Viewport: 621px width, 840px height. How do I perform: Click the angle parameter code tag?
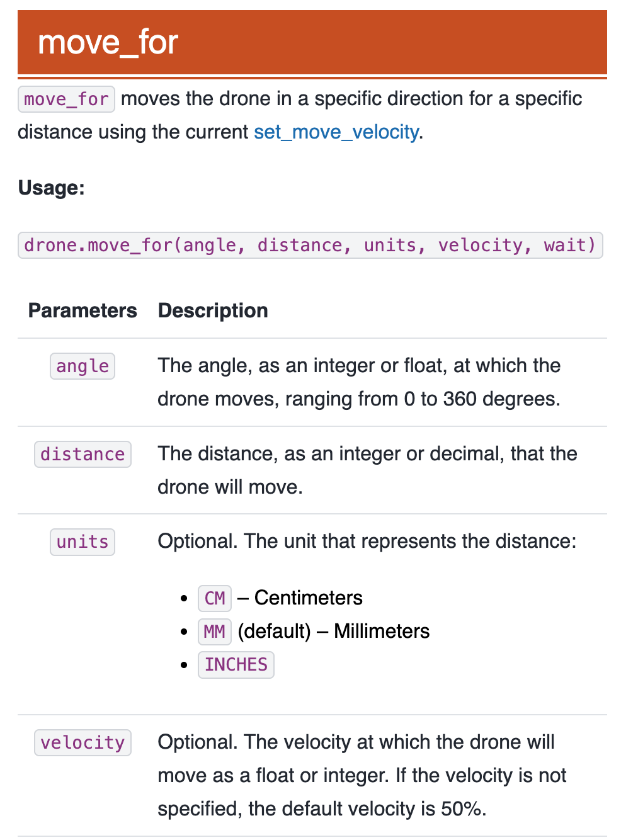83,366
